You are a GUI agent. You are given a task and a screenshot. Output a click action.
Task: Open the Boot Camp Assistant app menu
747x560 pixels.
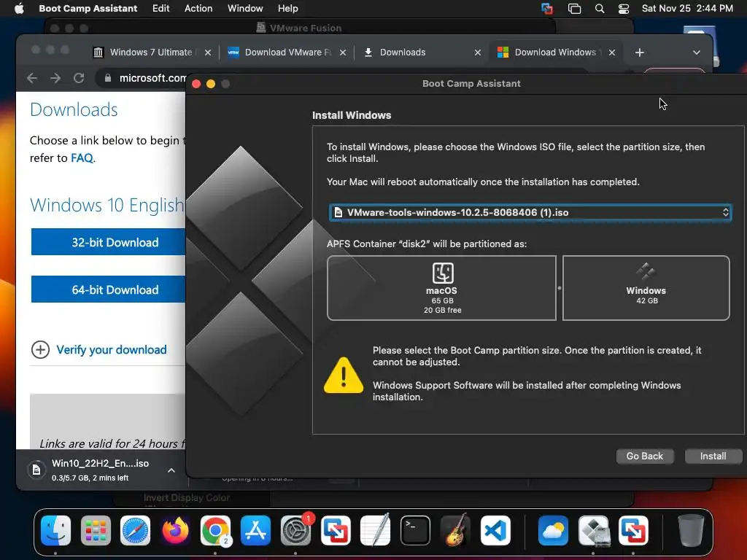pos(88,9)
